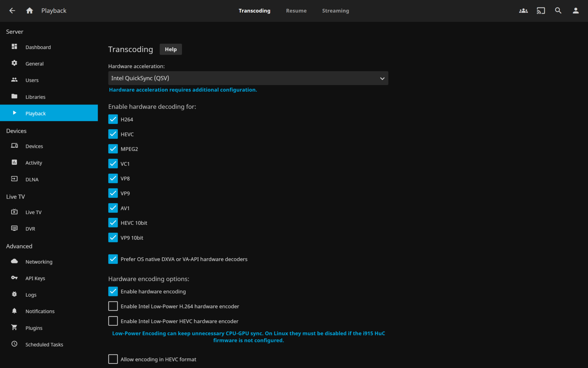
Task: Open the Hardware acceleration dropdown
Action: pyautogui.click(x=248, y=78)
